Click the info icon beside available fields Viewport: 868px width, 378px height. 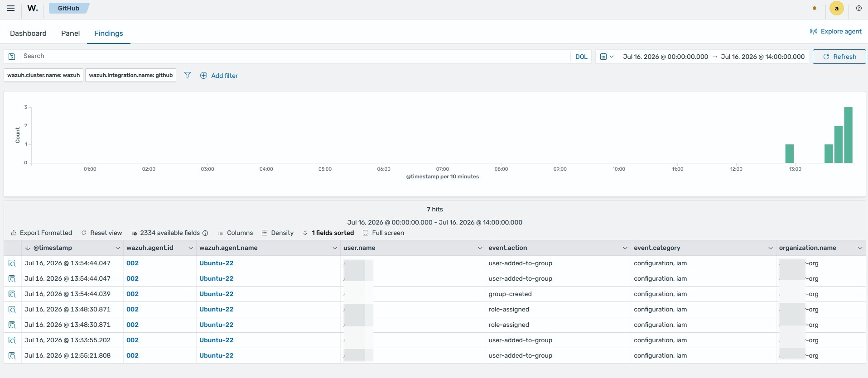tap(205, 233)
